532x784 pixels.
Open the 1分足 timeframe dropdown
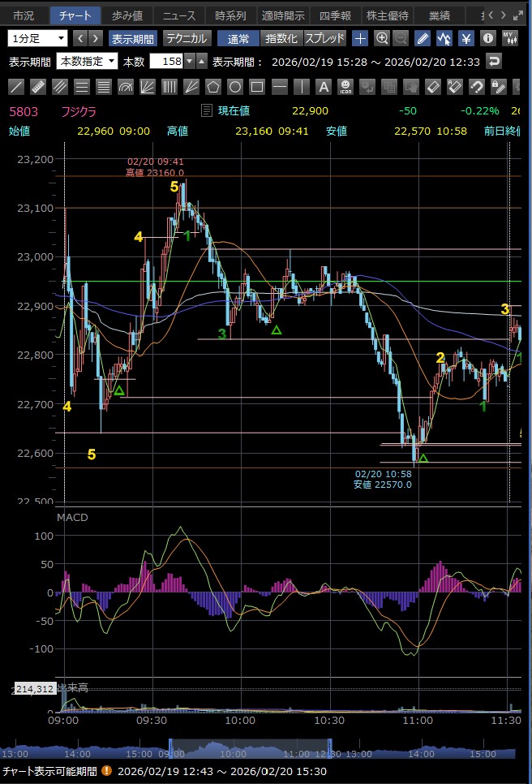(x=38, y=38)
